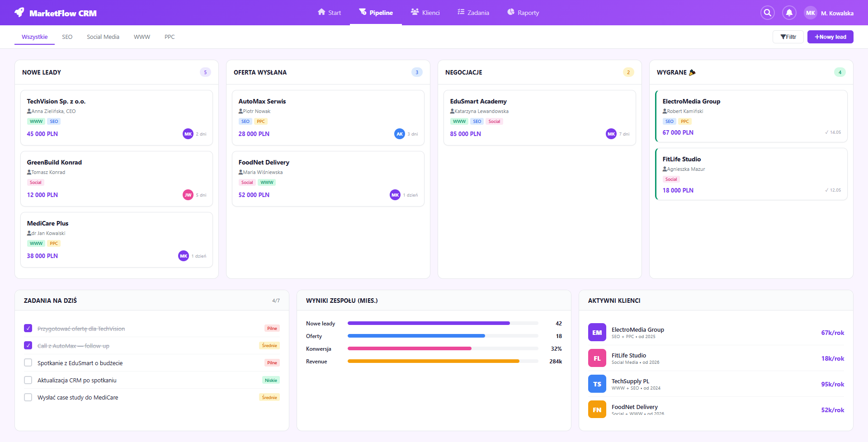Screen dimensions: 868x442
Task: Go to Start in top navigation
Action: tap(329, 13)
